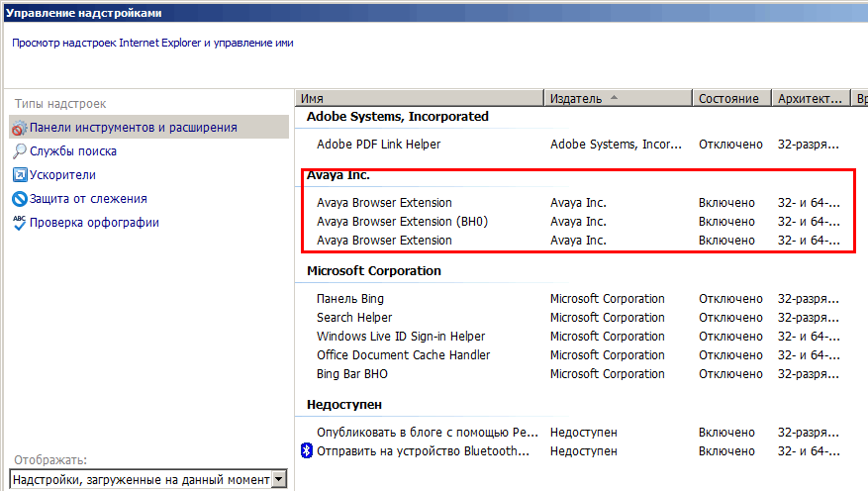Open Проверка орфографии add-on type
Image resolution: width=868 pixels, height=491 pixels.
[x=94, y=223]
